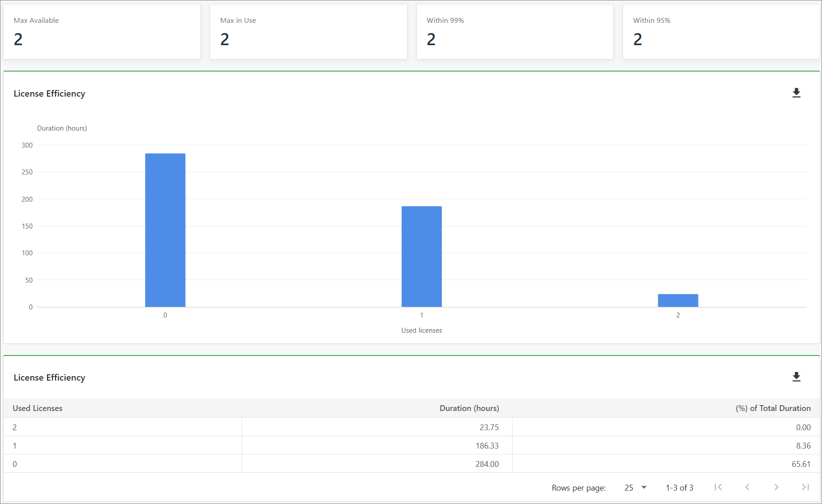Select the Within 95% card
Screen dimensions: 822x504
coord(721,32)
